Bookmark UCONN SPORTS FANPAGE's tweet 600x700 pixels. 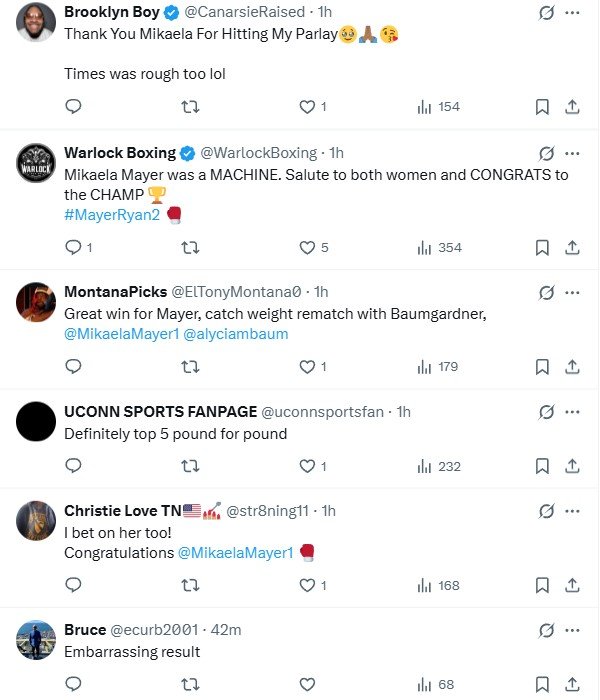pyautogui.click(x=541, y=466)
